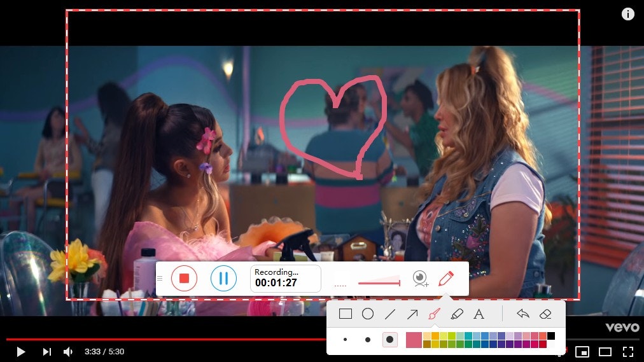Viewport: 644px width, 362px height.
Task: Choose the medium brush size
Action: click(x=368, y=340)
